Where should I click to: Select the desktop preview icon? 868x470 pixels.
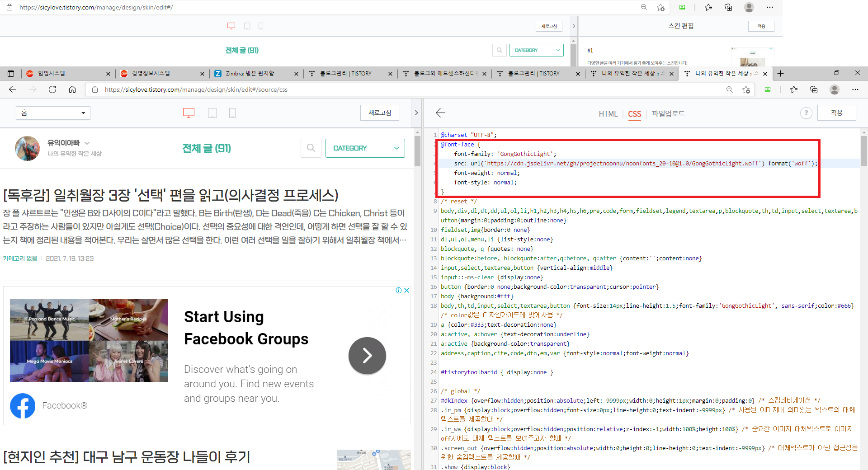coord(189,113)
